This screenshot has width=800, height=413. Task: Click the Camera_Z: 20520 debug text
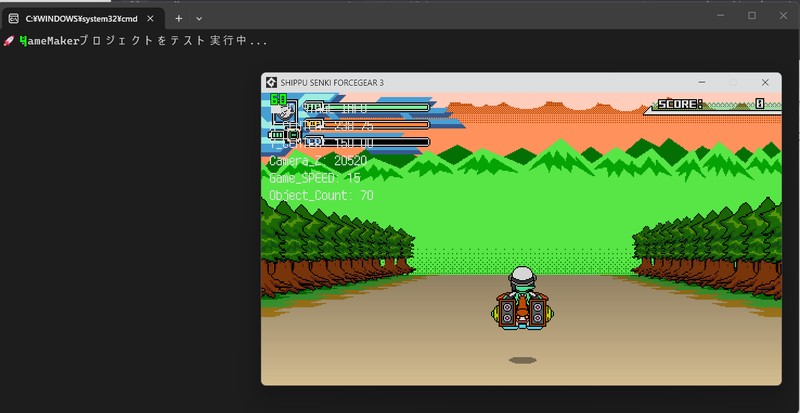pyautogui.click(x=318, y=161)
